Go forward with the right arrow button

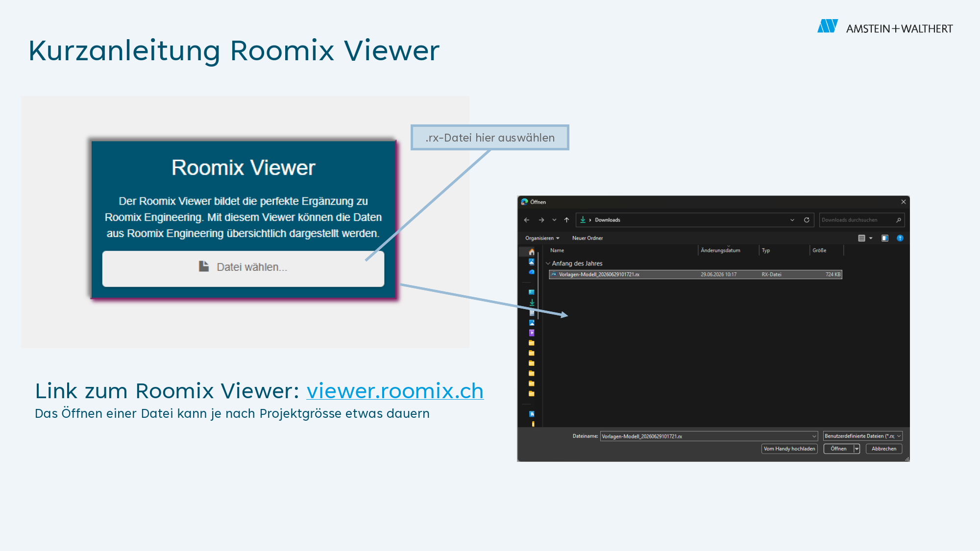(x=541, y=220)
